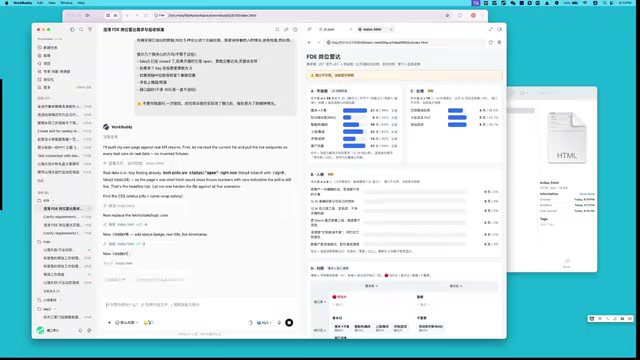
Task: Click the second column header dropdown in section D table
Action: (456, 286)
